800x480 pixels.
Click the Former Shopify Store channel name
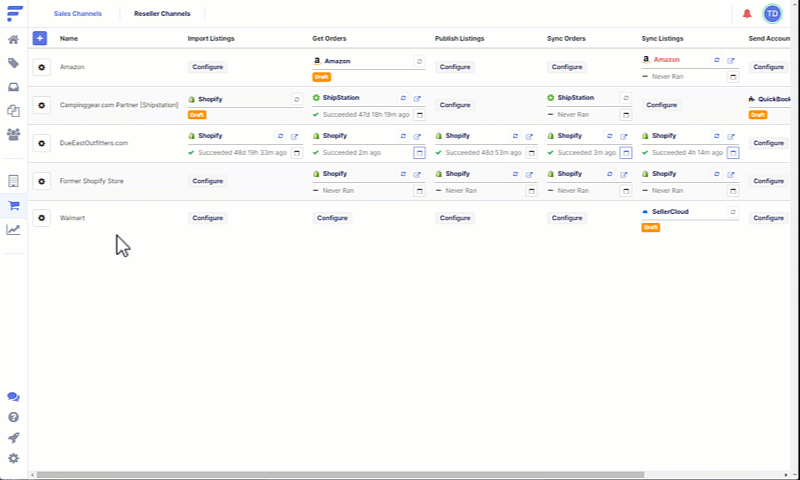(x=92, y=181)
